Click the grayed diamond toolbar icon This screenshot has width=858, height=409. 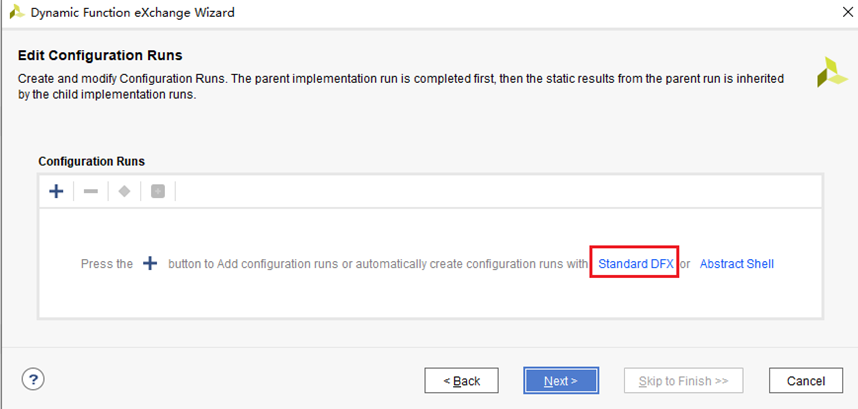(124, 191)
